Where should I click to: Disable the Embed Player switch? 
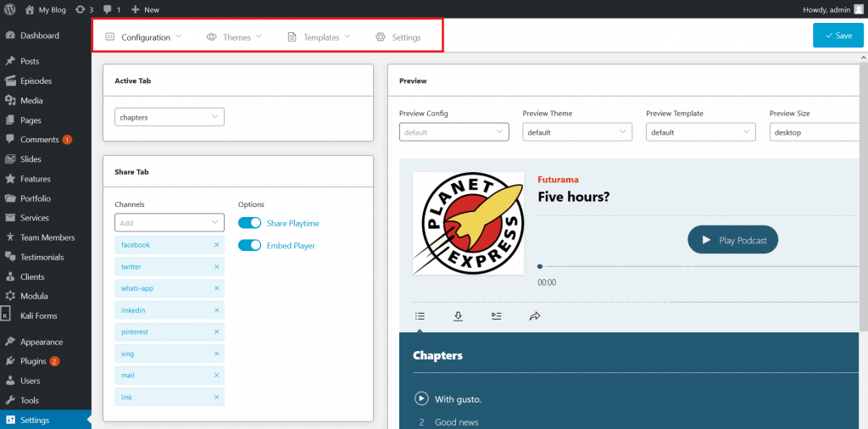pos(249,246)
